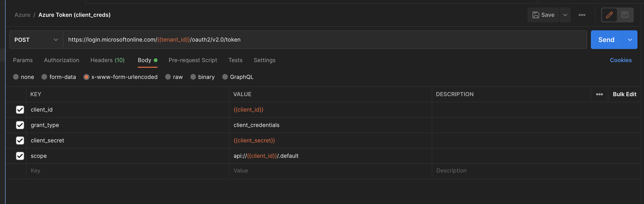Viewport: 644px width, 204px height.
Task: Open the Pre-request Script tab
Action: click(193, 60)
